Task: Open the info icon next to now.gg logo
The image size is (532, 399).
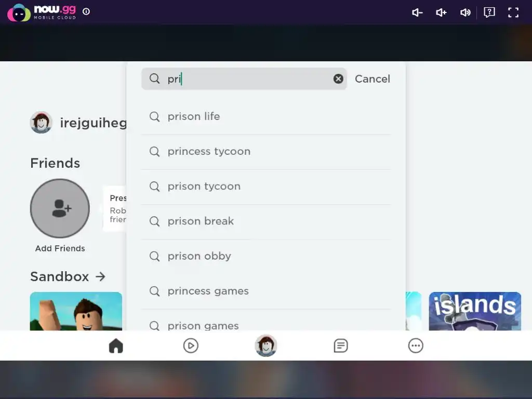Action: pos(86,11)
